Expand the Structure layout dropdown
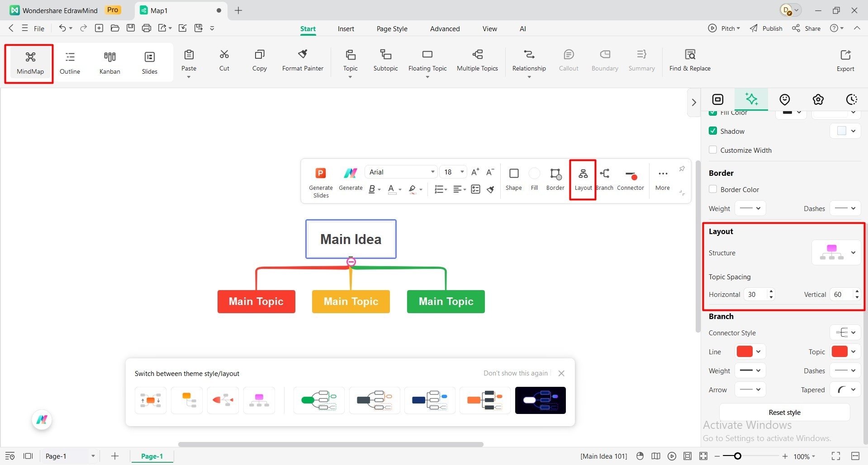The height and width of the screenshot is (465, 868). [x=836, y=253]
